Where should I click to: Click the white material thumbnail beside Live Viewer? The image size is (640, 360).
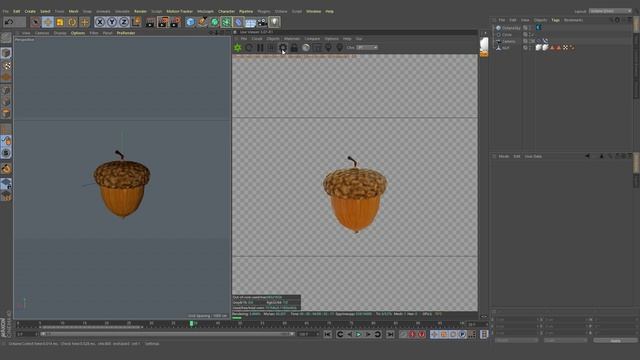coord(484,45)
